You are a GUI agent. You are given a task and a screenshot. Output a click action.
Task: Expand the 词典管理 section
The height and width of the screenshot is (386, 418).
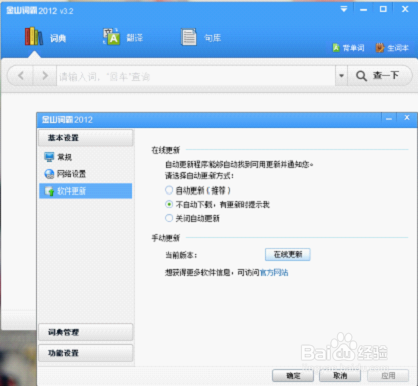pyautogui.click(x=86, y=332)
